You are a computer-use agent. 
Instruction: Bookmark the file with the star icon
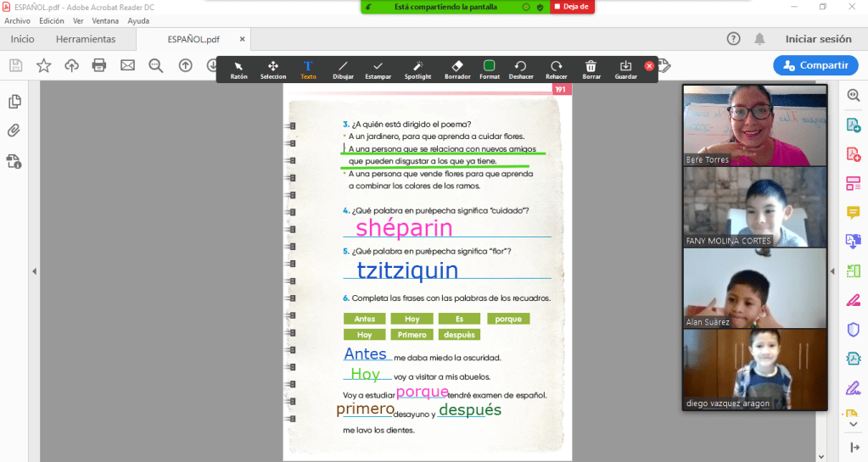pos(43,65)
